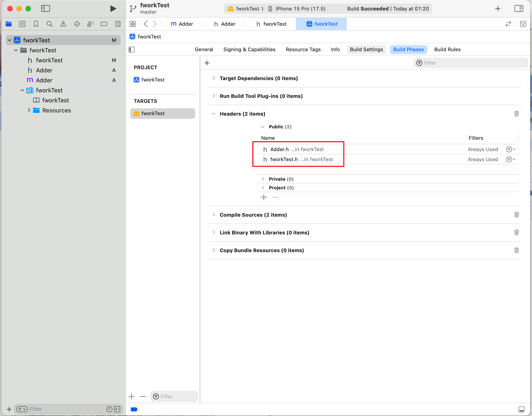The width and height of the screenshot is (532, 416).
Task: Collapse the fworkTest project root
Action: point(10,40)
